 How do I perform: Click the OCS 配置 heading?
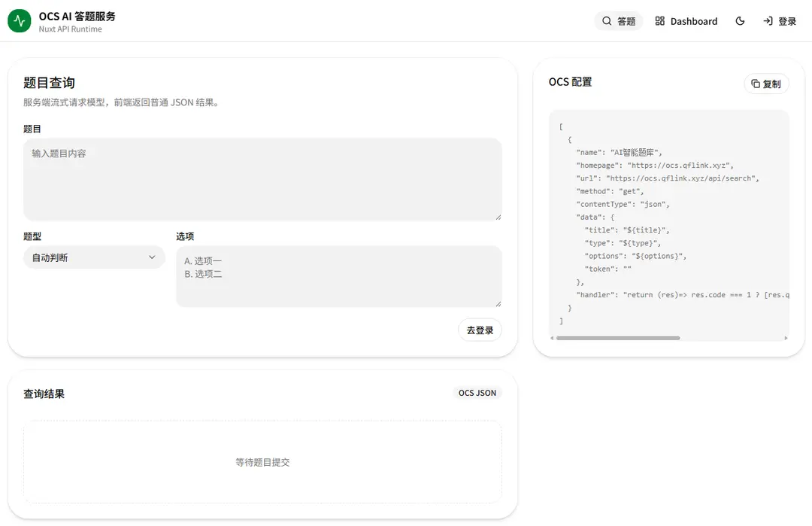click(570, 82)
